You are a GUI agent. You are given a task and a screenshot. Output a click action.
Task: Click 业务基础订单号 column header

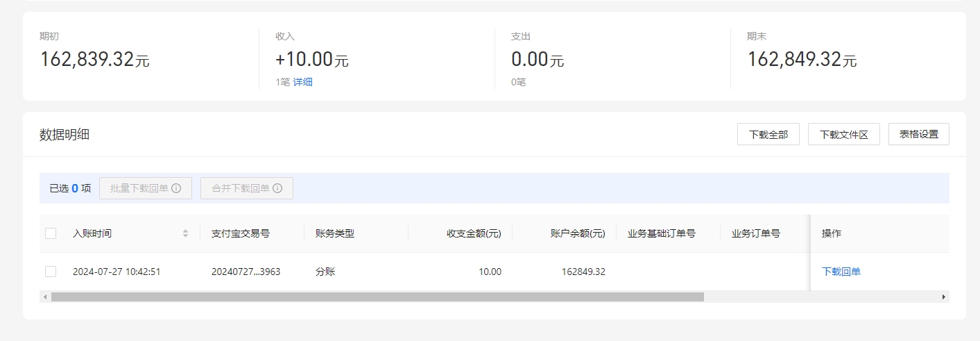tap(662, 233)
